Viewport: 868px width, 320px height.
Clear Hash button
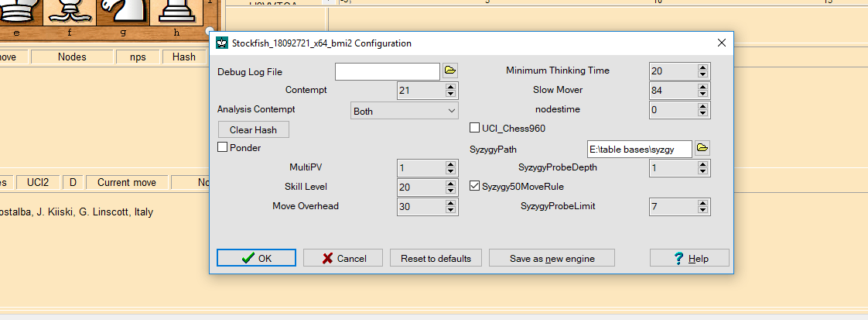[x=253, y=129]
